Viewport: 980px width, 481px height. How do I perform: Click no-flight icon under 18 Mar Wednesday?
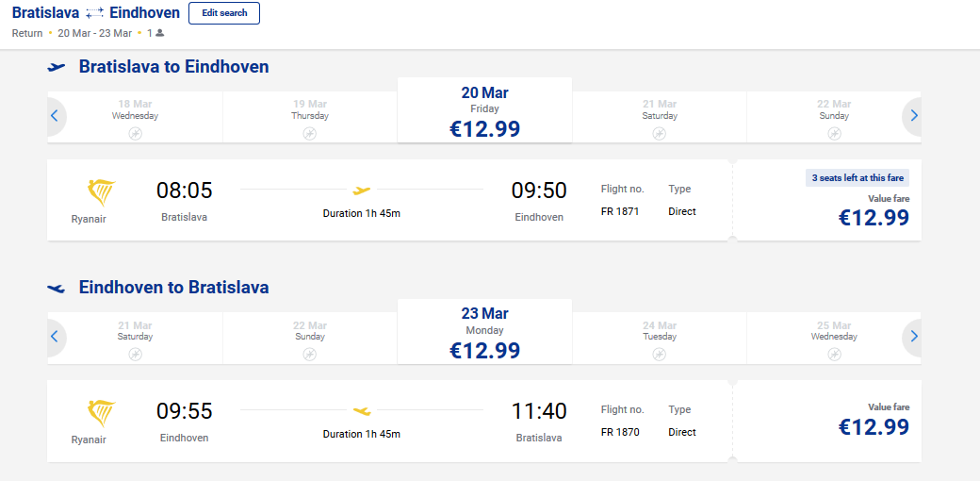click(x=135, y=133)
